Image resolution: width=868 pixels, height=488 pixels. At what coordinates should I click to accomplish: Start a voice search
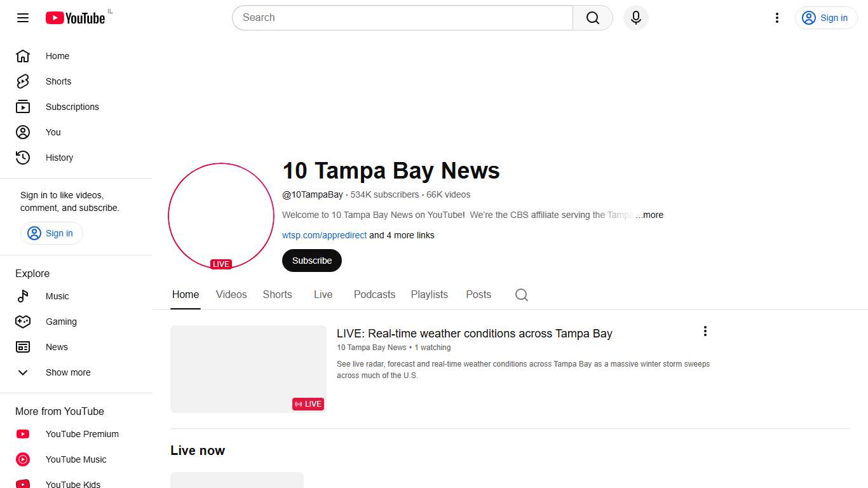635,18
